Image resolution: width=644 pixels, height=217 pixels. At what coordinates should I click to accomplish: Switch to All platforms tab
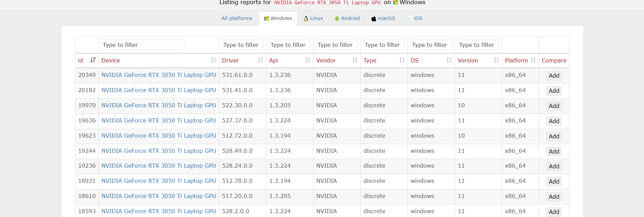pos(237,18)
